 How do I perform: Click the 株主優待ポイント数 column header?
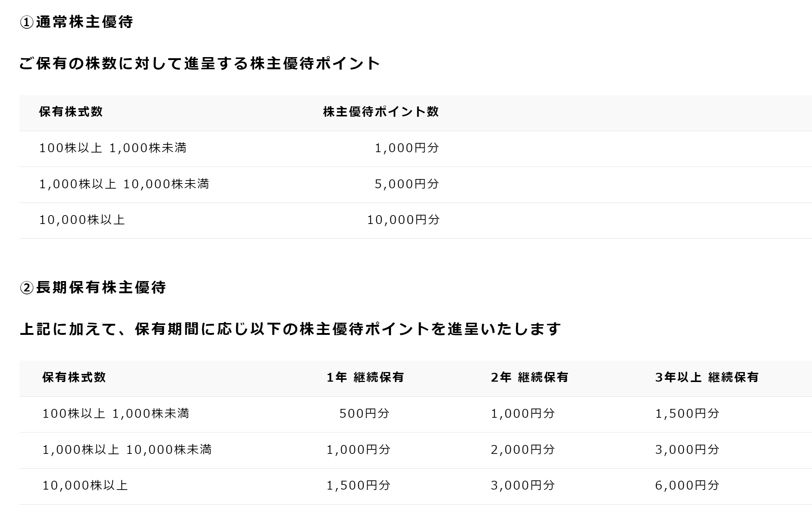tap(381, 112)
